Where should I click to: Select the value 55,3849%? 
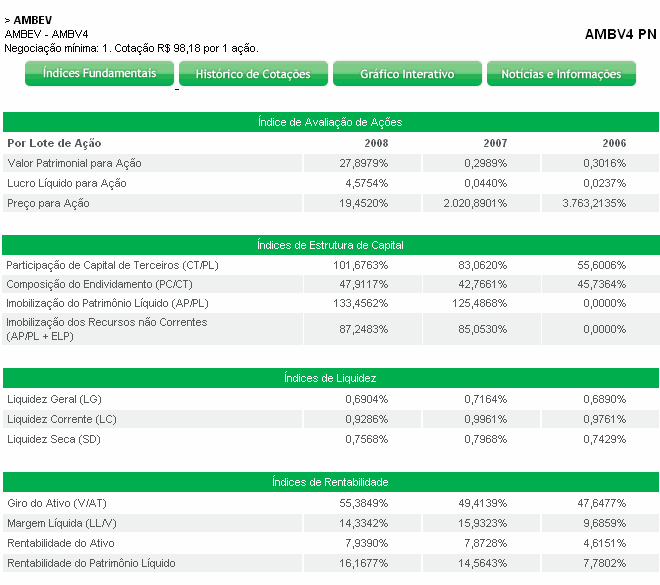tap(364, 503)
